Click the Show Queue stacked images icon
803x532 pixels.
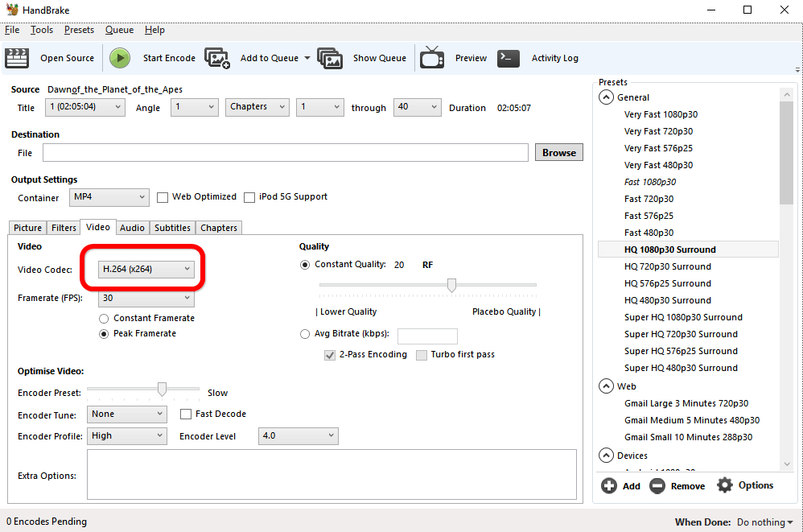[x=330, y=58]
